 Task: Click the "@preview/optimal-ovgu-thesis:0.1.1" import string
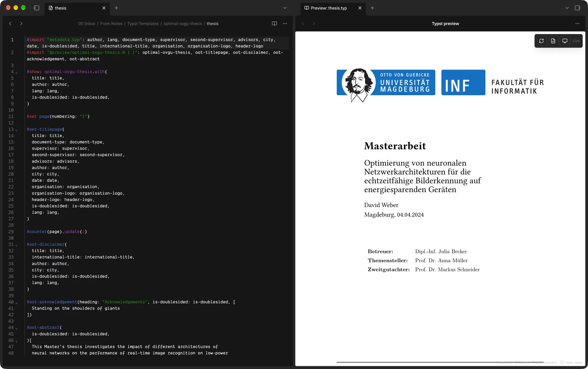click(92, 53)
